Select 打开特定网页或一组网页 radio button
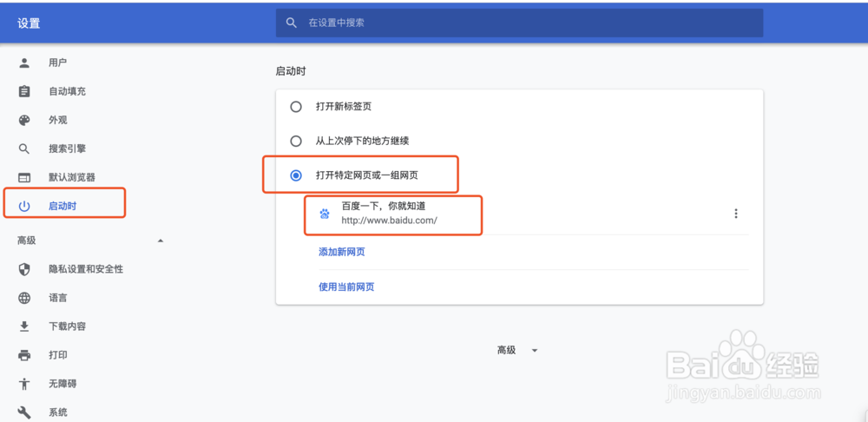Viewport: 868px width, 422px height. click(x=296, y=175)
